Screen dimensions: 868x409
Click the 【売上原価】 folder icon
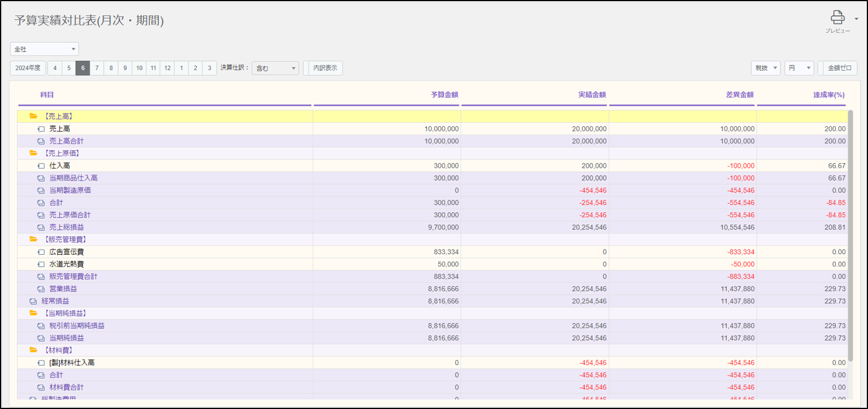[33, 153]
